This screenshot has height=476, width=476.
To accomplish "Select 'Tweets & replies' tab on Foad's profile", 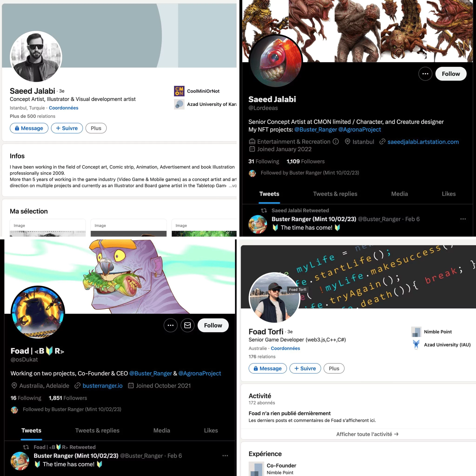I will tap(97, 430).
